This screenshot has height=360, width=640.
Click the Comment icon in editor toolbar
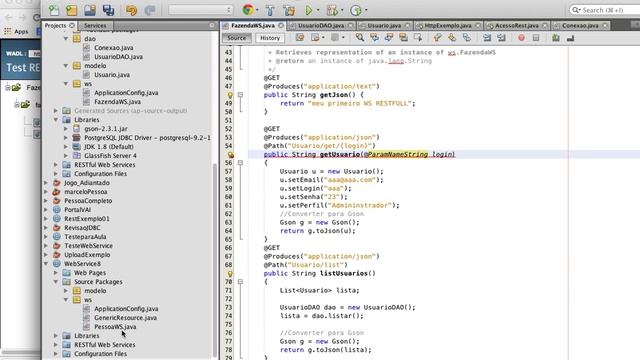[x=556, y=38]
